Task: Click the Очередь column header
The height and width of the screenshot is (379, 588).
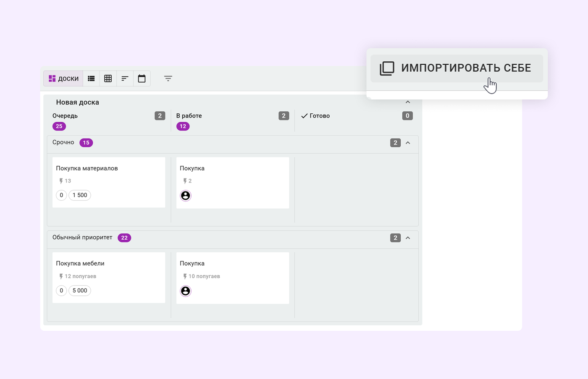Action: point(65,116)
